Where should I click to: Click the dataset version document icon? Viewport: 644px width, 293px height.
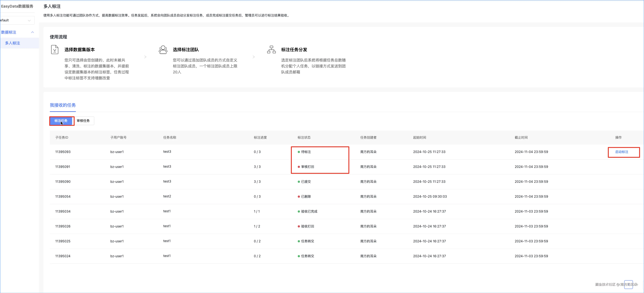pos(54,50)
